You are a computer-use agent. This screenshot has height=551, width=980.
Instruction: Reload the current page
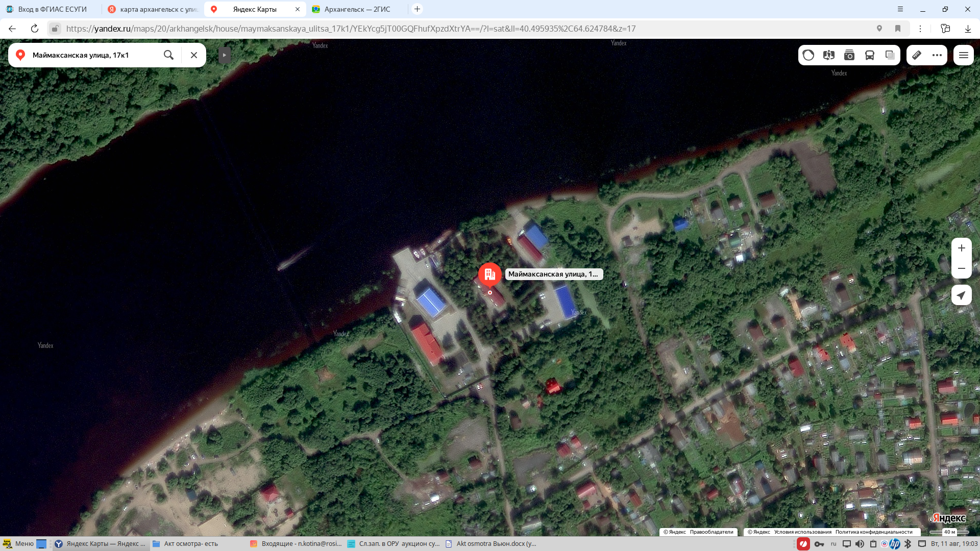click(35, 29)
